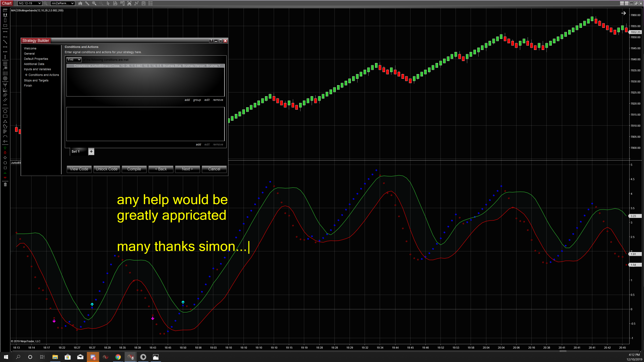Select the triangle drawing tool

pyautogui.click(x=5, y=121)
